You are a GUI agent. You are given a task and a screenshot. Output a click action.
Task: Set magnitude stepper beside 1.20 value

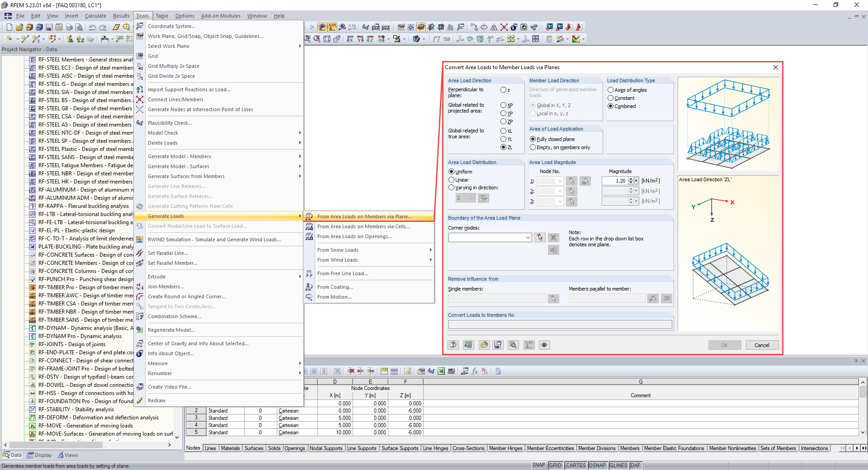point(631,180)
